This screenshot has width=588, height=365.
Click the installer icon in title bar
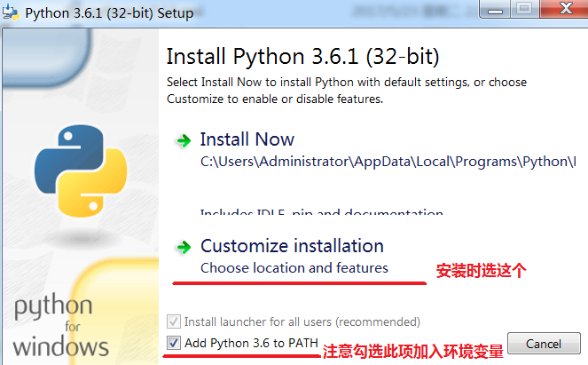point(11,12)
